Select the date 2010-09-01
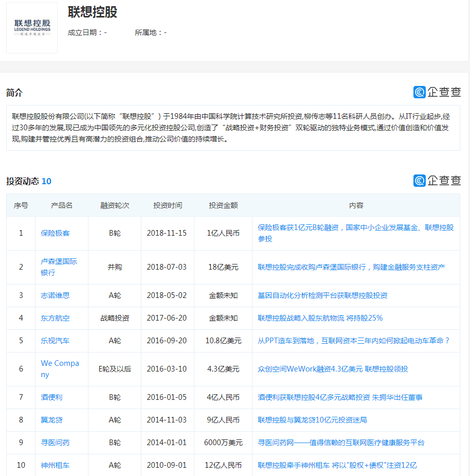 (167, 465)
